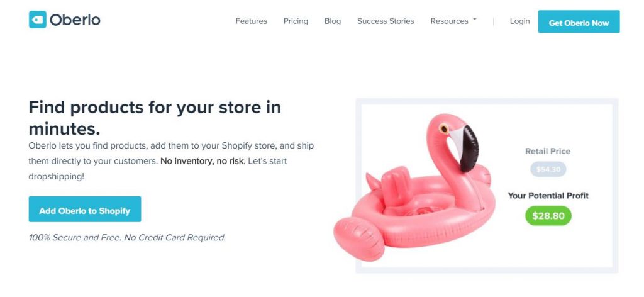This screenshot has width=644, height=297.
Task: Click the No inventory, no risk text
Action: click(203, 161)
